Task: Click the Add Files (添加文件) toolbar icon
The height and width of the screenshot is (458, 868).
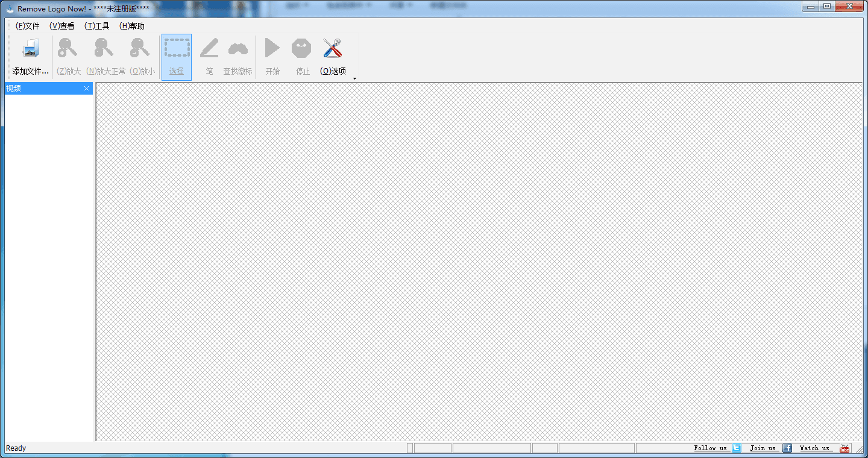Action: (x=31, y=49)
